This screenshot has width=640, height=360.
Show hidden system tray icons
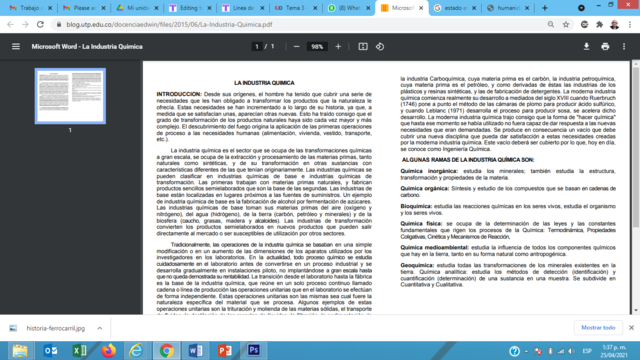point(527,351)
